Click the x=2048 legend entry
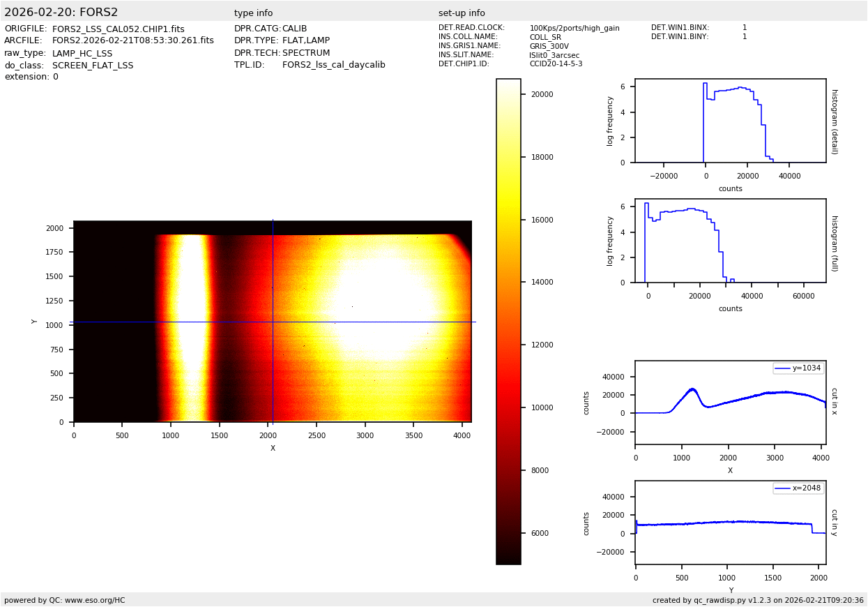This screenshot has height=607, width=868. tap(798, 488)
